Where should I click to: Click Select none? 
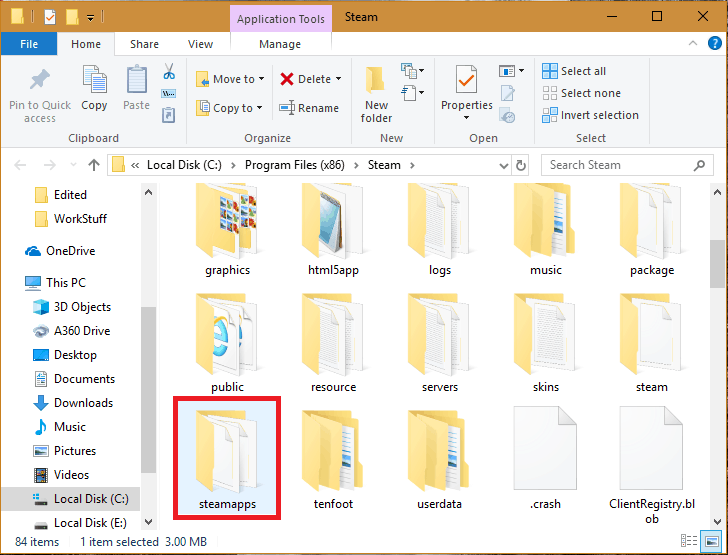click(582, 93)
